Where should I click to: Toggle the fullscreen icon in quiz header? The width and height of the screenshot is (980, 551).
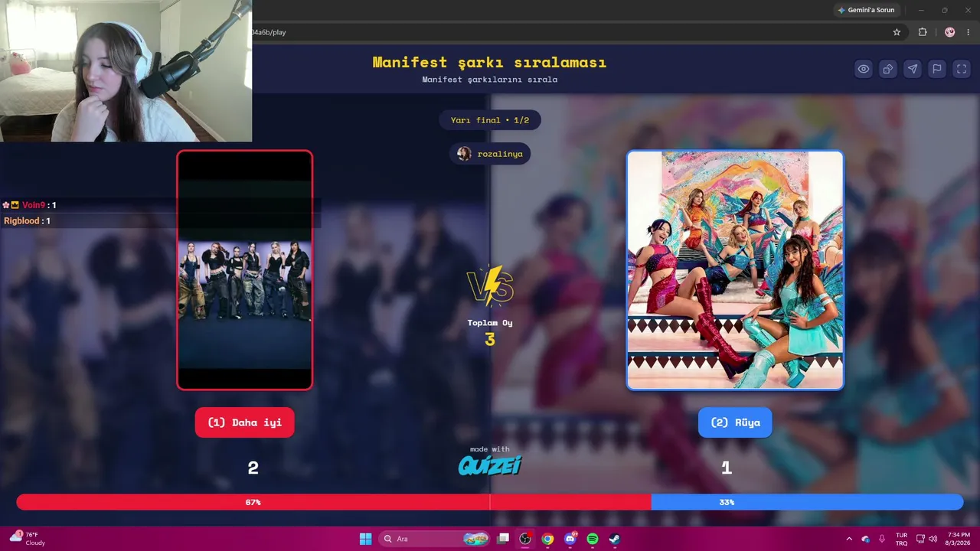962,69
